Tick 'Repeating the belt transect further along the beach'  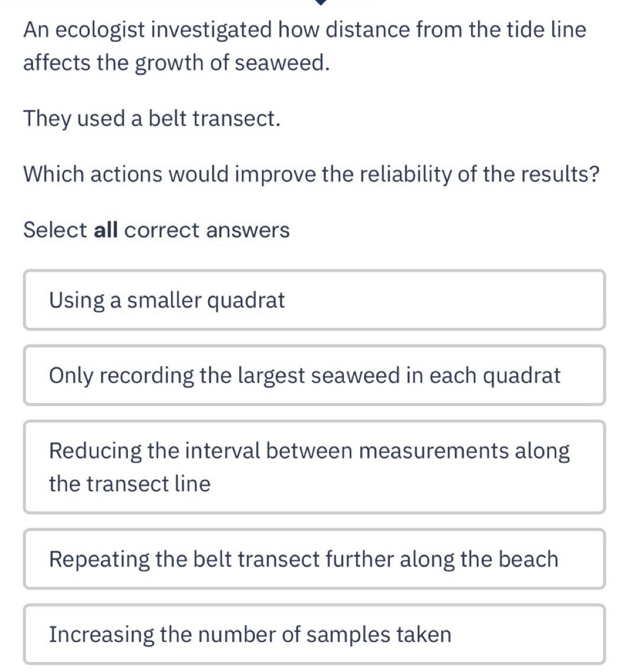point(314,559)
